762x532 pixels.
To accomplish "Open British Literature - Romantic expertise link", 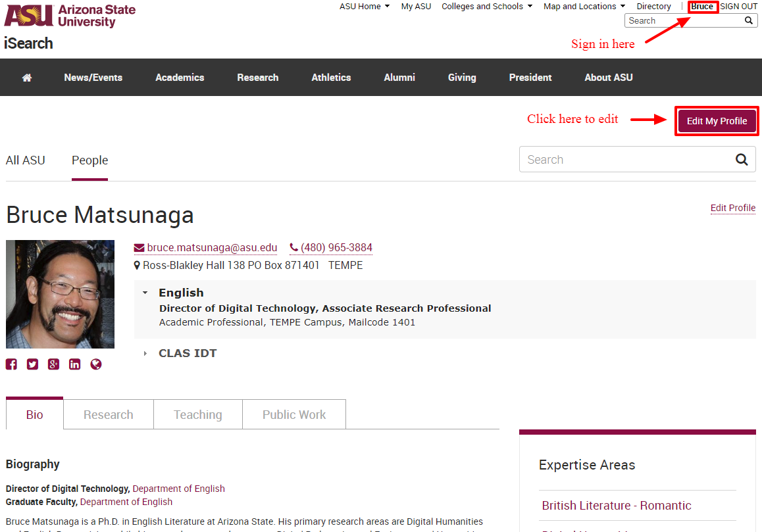I will point(616,506).
